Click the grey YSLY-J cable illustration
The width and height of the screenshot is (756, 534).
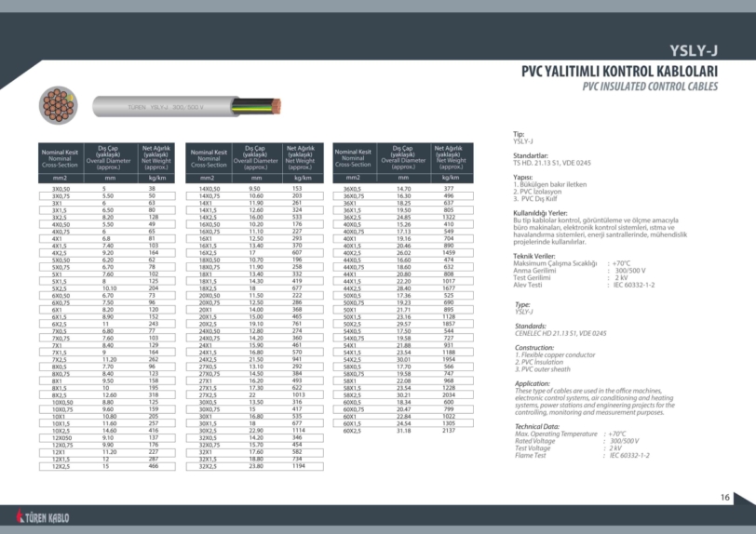click(x=177, y=108)
